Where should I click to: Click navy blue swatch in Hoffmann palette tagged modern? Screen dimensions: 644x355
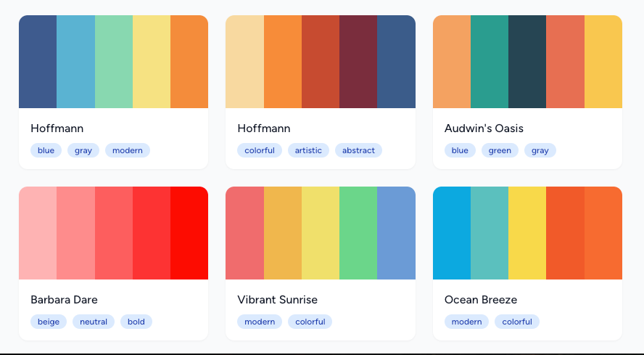(x=38, y=62)
